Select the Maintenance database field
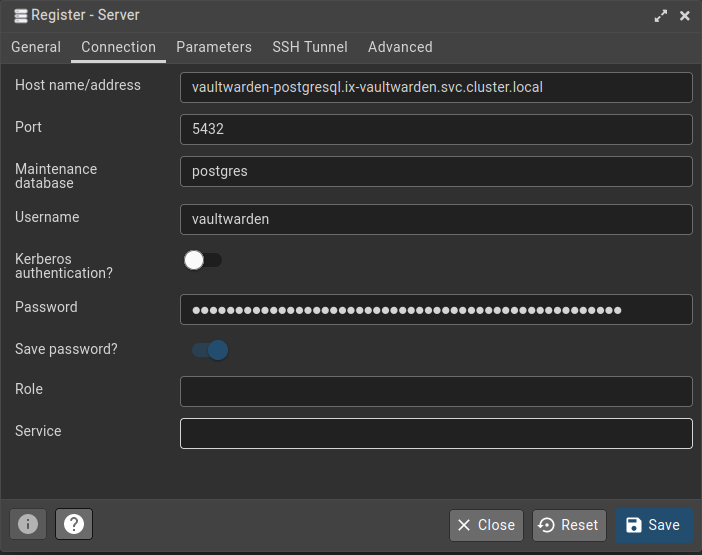This screenshot has width=702, height=555. click(x=436, y=171)
